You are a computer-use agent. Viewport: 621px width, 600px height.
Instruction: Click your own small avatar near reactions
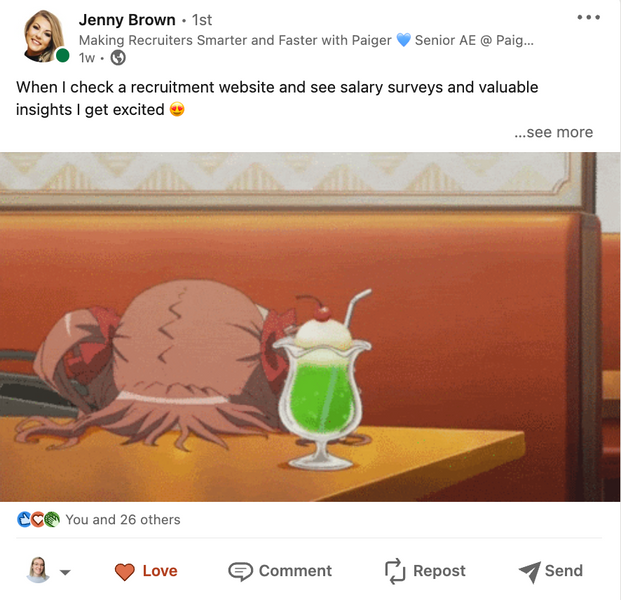click(x=38, y=570)
